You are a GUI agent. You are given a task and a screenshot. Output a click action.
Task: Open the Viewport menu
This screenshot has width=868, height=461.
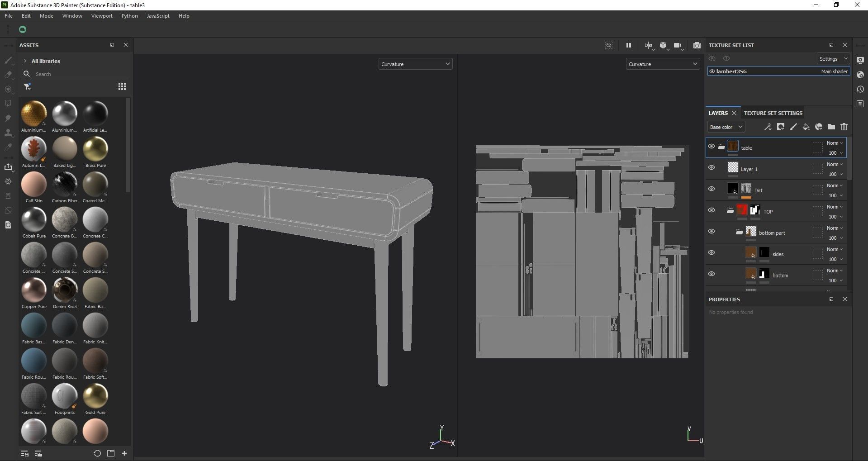tap(102, 16)
